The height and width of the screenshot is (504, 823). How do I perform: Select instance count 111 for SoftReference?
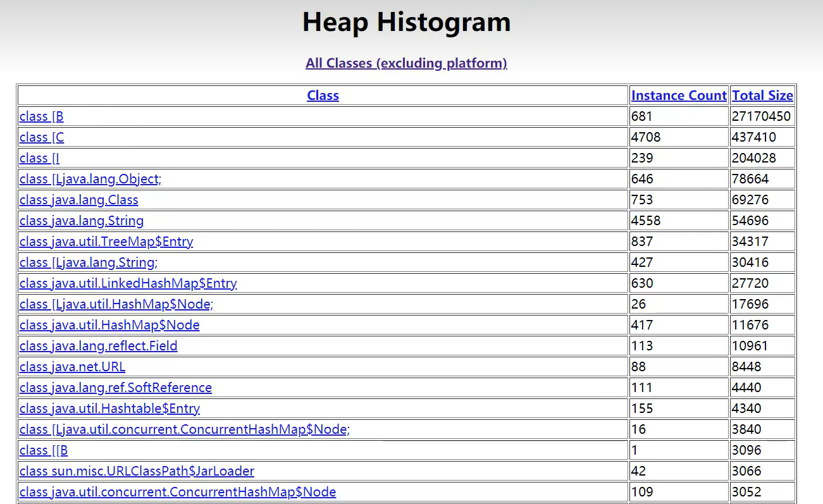(x=642, y=388)
